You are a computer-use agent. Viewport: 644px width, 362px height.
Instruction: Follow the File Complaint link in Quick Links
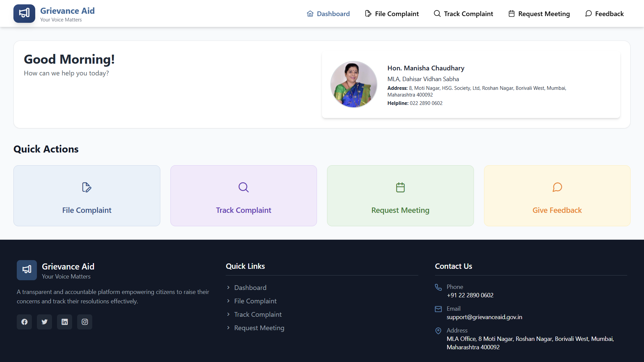point(255,301)
